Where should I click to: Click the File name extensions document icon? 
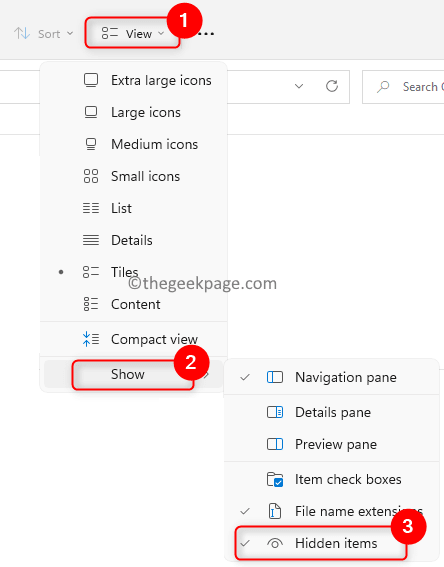click(x=275, y=511)
